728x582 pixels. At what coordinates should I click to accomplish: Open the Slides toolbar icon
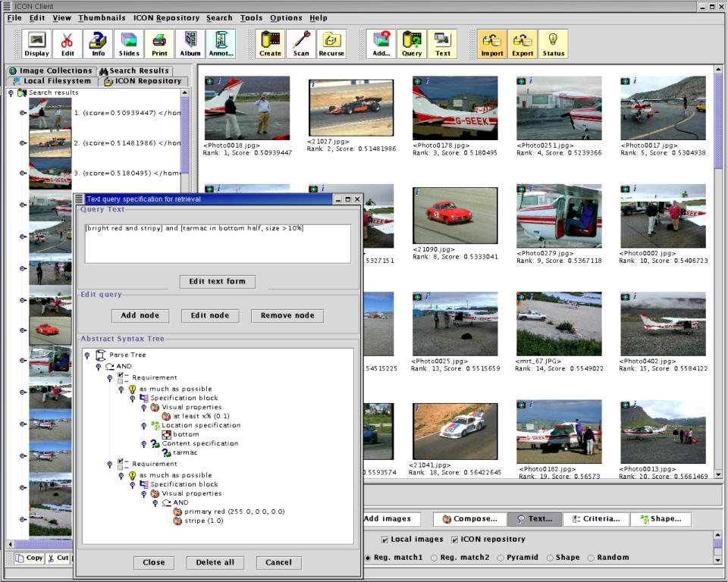[x=129, y=44]
